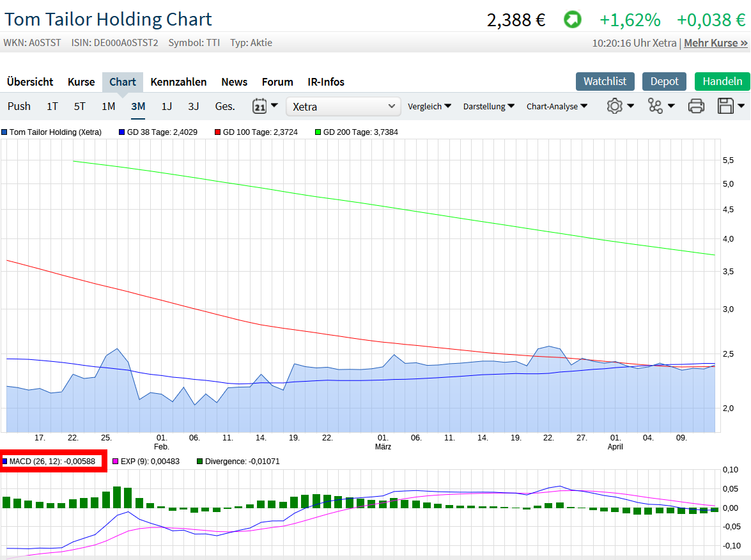Image resolution: width=751 pixels, height=560 pixels.
Task: Open the Darstellung dropdown
Action: coord(488,106)
